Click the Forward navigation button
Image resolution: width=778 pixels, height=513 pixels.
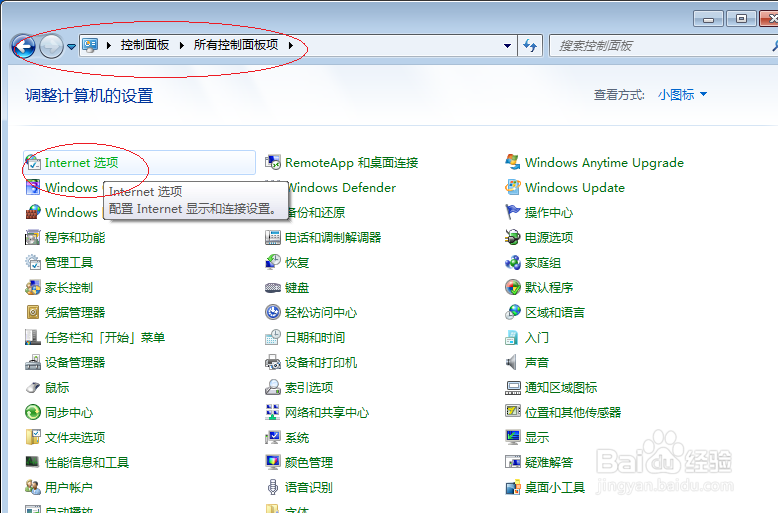[51, 47]
